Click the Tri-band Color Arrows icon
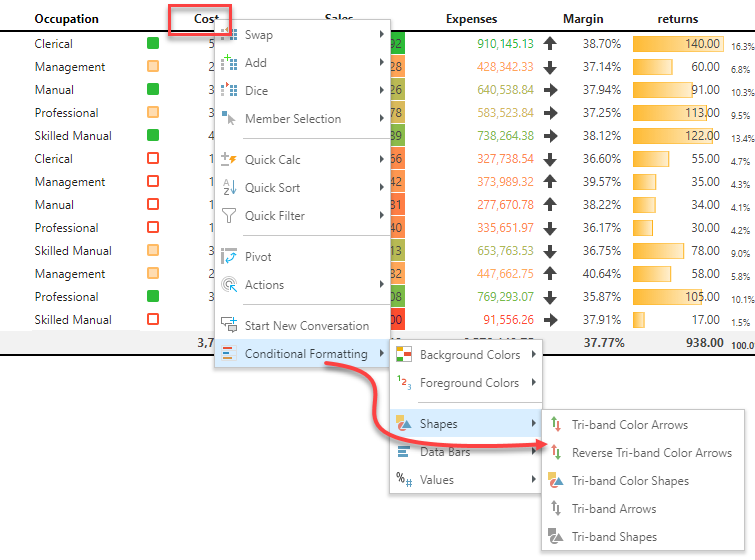The image size is (755, 560). (x=556, y=424)
